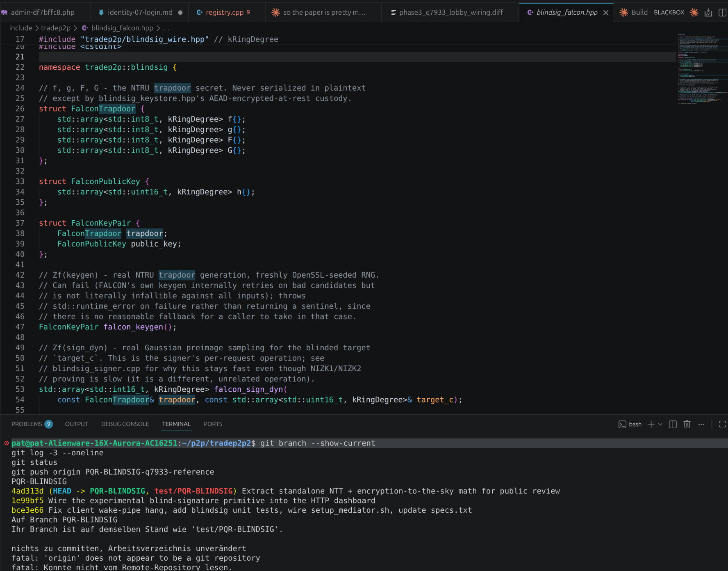
Task: Click the "tradep2p/blindsig_wire.hpp" include string
Action: click(x=145, y=39)
